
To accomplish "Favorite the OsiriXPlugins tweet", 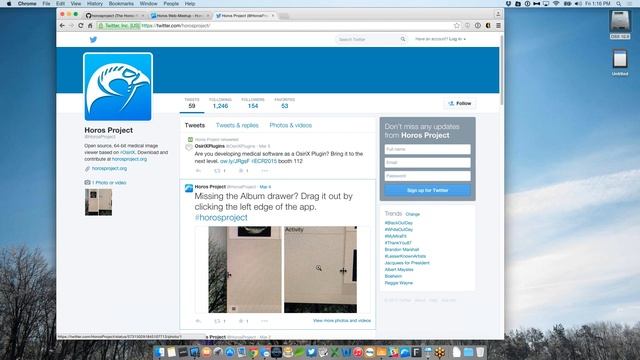I will click(x=241, y=171).
